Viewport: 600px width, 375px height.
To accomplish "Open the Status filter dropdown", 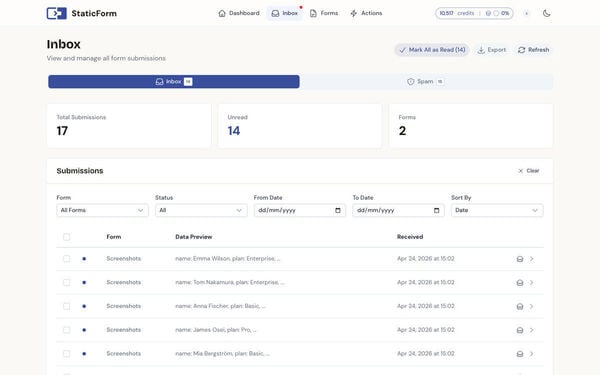I will [201, 210].
